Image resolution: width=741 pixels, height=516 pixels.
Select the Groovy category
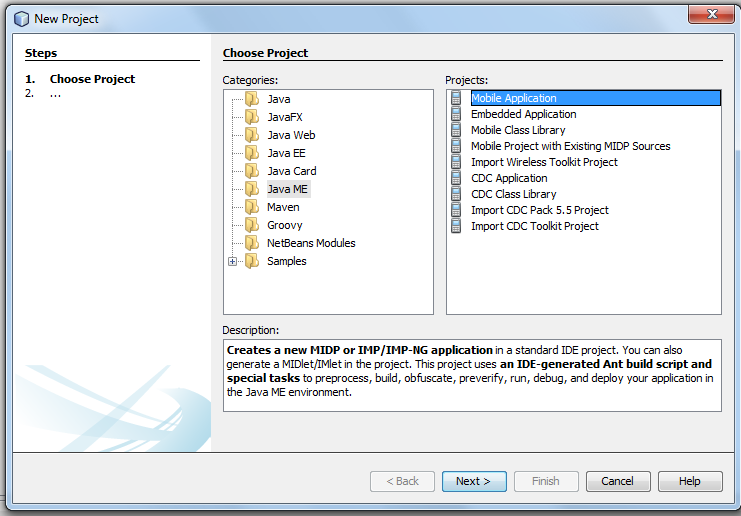284,225
